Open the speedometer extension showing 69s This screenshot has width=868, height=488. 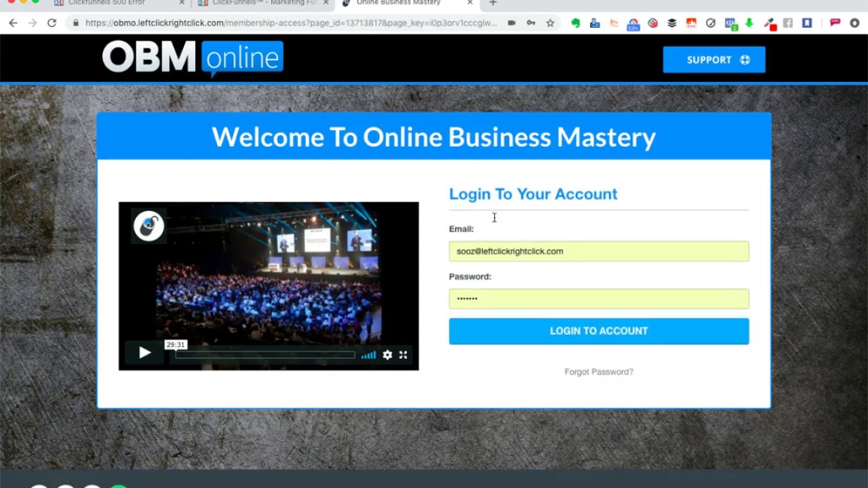pyautogui.click(x=633, y=24)
